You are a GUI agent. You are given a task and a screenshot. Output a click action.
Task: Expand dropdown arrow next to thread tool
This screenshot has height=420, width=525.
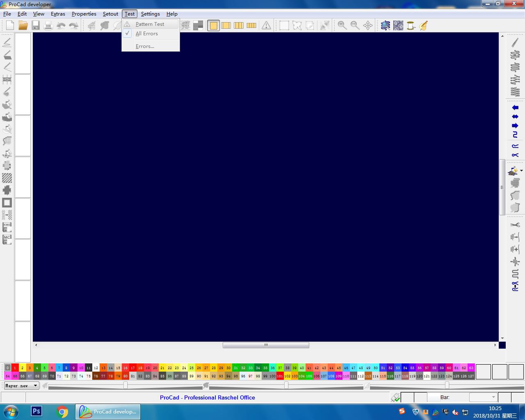pos(521,171)
